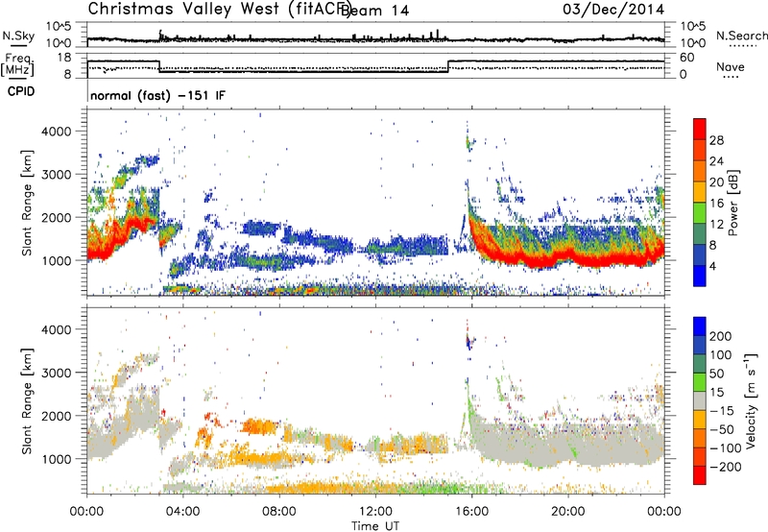Click the '4000' tick of the power panel
Screen dimensions: 768x532
[56, 132]
